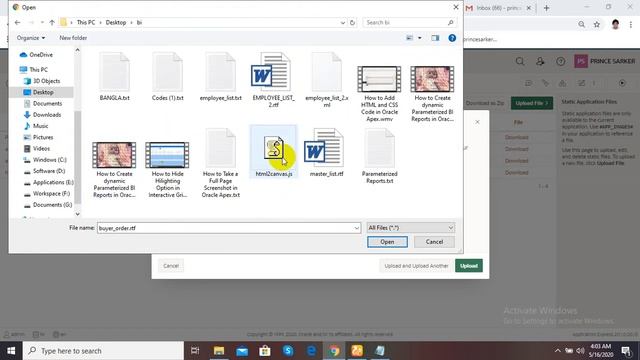Expand the recent locations arrow
Image resolution: width=640 pixels, height=360 pixels.
42,22
